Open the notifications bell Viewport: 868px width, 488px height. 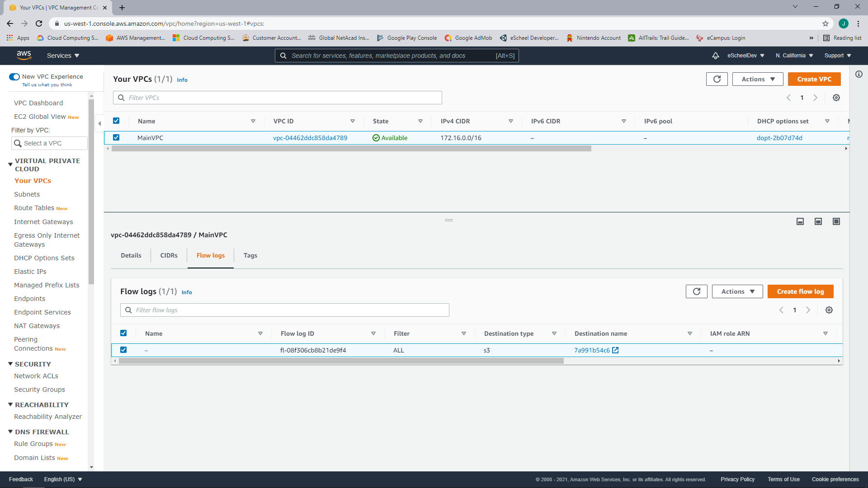click(x=716, y=55)
